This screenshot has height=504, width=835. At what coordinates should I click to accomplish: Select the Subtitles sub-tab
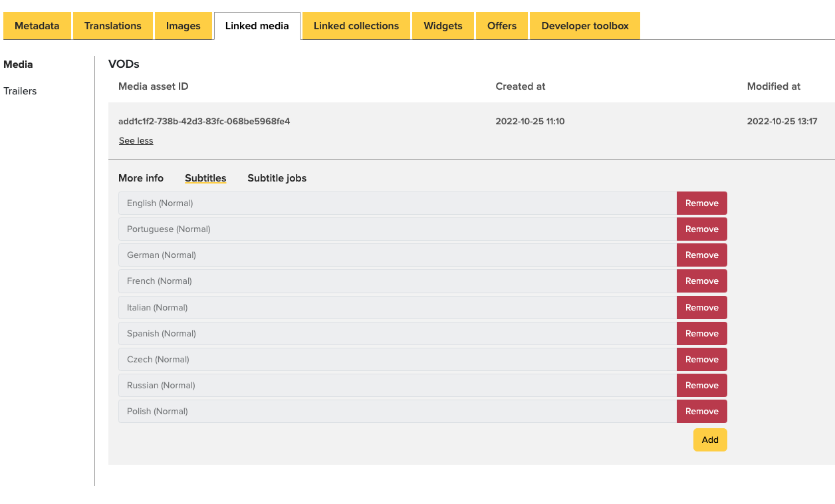point(205,178)
